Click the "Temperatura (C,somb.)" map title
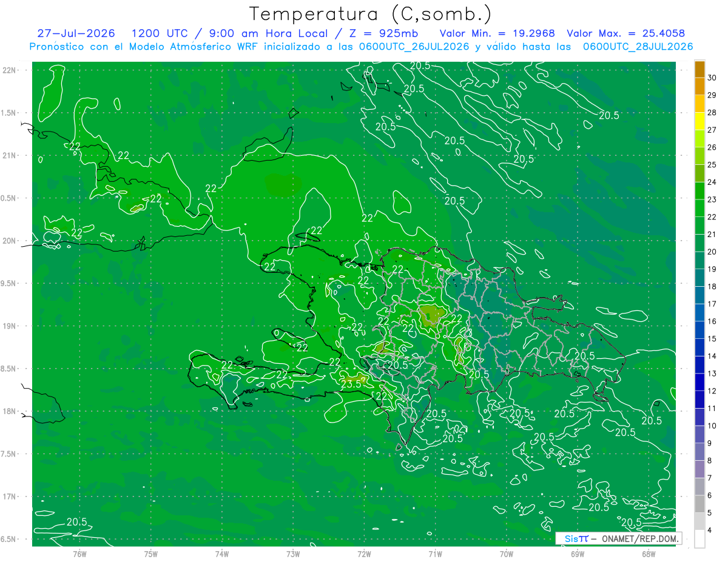The height and width of the screenshot is (562, 728). (x=371, y=14)
